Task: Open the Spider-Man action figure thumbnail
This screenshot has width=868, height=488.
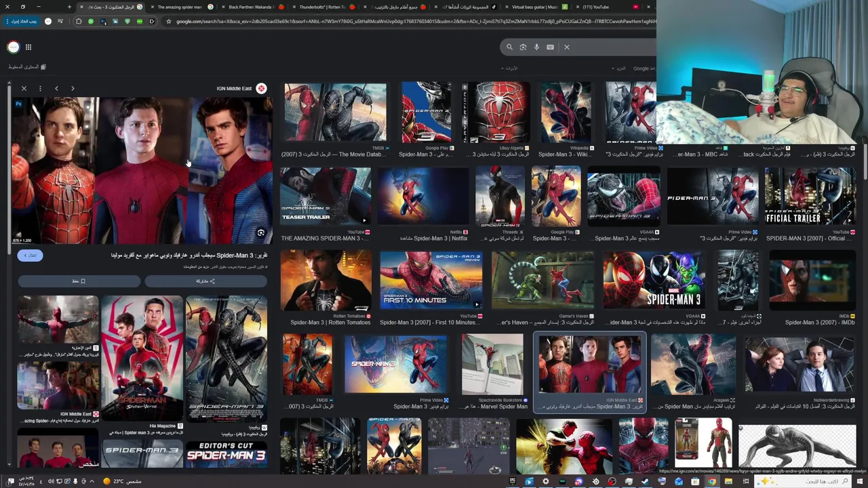Action: coord(703,444)
